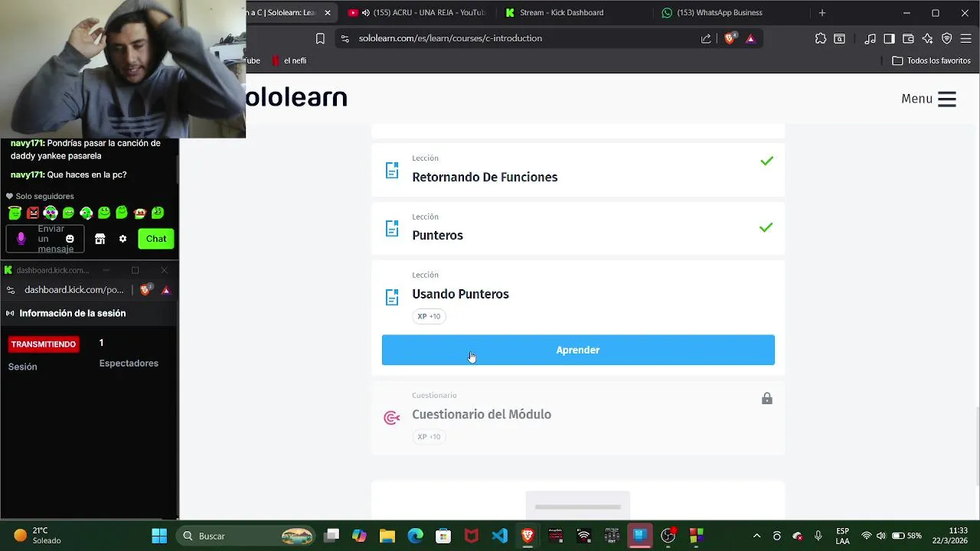This screenshot has width=980, height=551.
Task: Click Brave Shields icon in Kick dashboard window
Action: tap(145, 289)
